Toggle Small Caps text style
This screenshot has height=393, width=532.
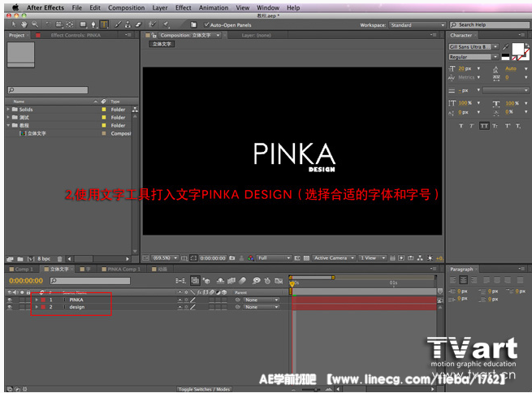click(495, 126)
